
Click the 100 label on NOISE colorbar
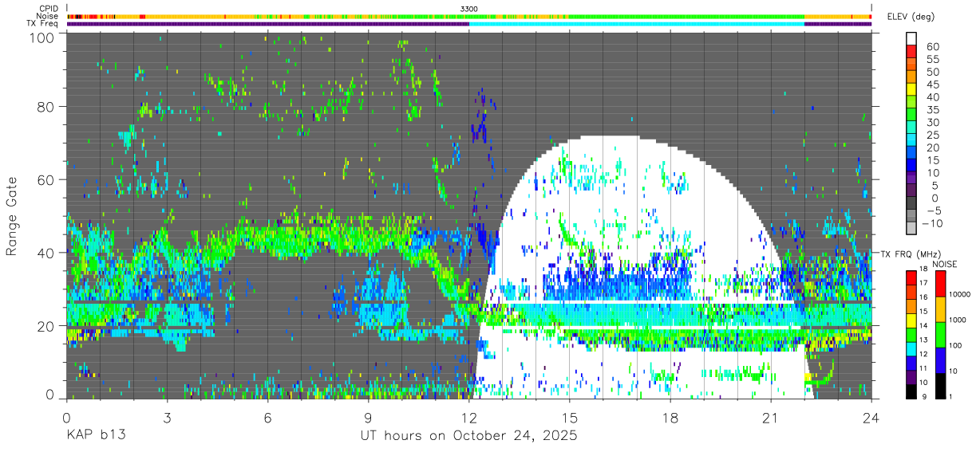[957, 345]
